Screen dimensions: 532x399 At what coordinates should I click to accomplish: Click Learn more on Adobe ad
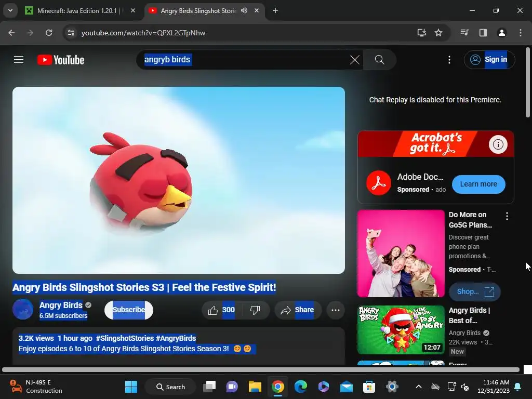[478, 184]
